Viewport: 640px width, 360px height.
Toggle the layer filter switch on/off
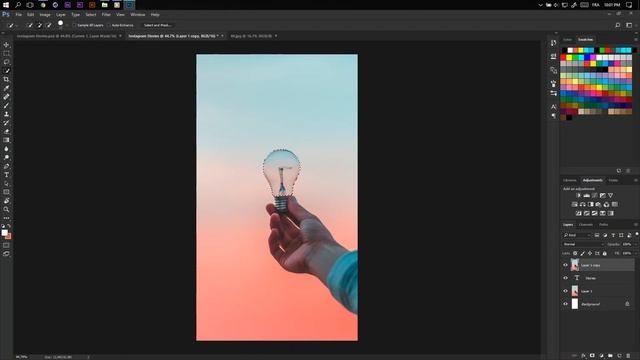636,234
